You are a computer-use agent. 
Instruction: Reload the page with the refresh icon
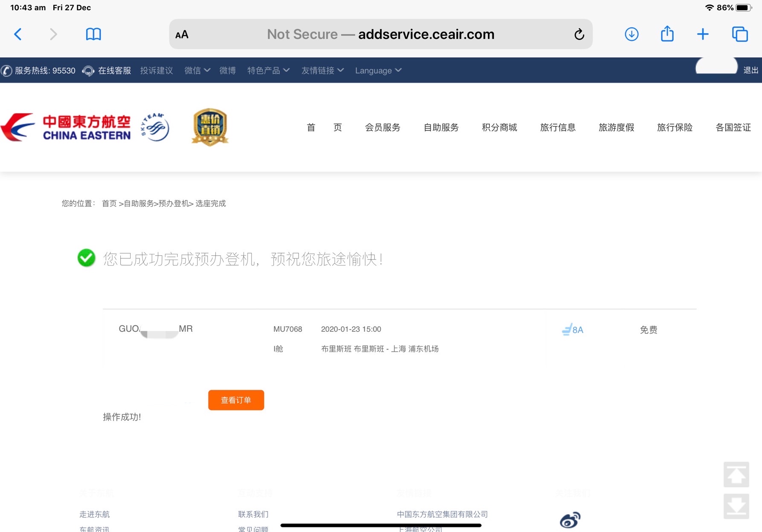(579, 34)
